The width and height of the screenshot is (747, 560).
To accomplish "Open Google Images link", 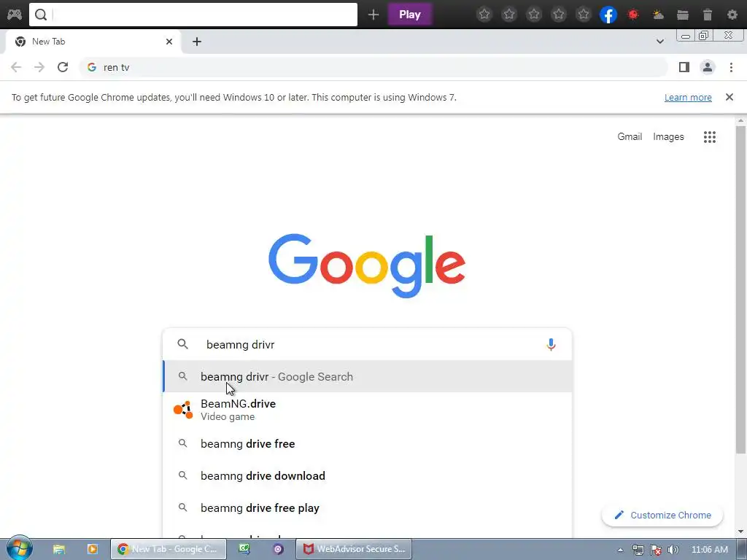I will point(668,136).
